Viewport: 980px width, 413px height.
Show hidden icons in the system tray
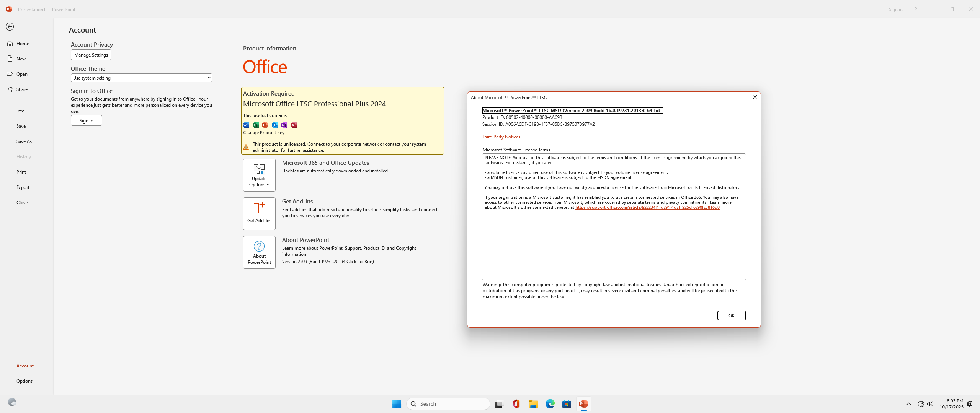pyautogui.click(x=908, y=404)
